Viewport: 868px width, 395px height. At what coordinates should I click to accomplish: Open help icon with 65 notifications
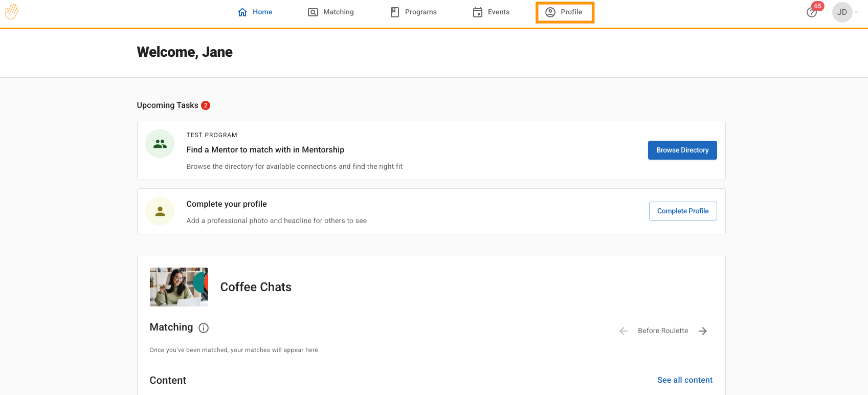812,12
